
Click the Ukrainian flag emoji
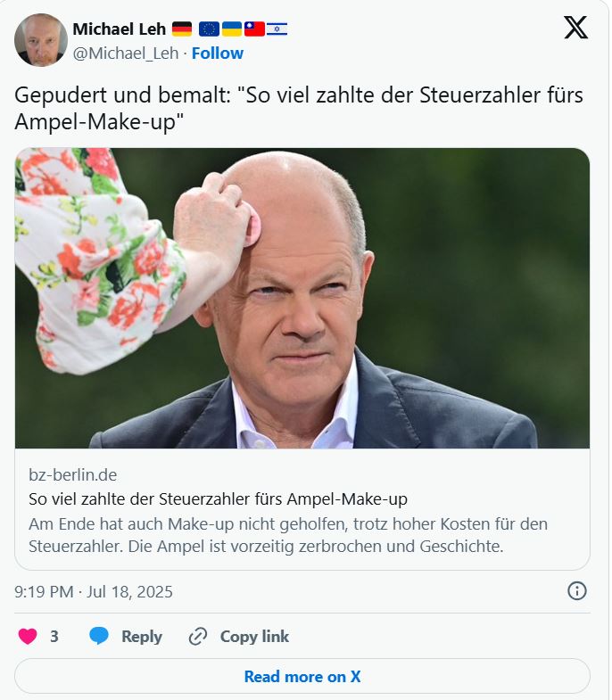coord(232,29)
